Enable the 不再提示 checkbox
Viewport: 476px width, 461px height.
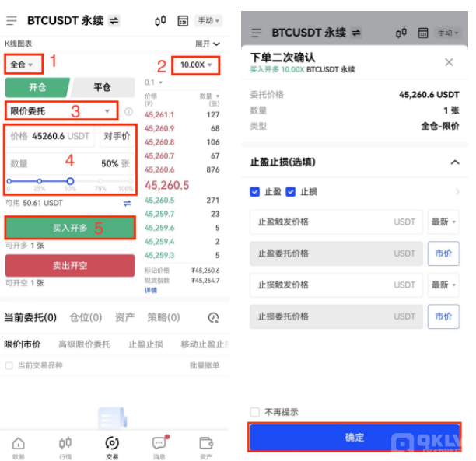(x=255, y=412)
